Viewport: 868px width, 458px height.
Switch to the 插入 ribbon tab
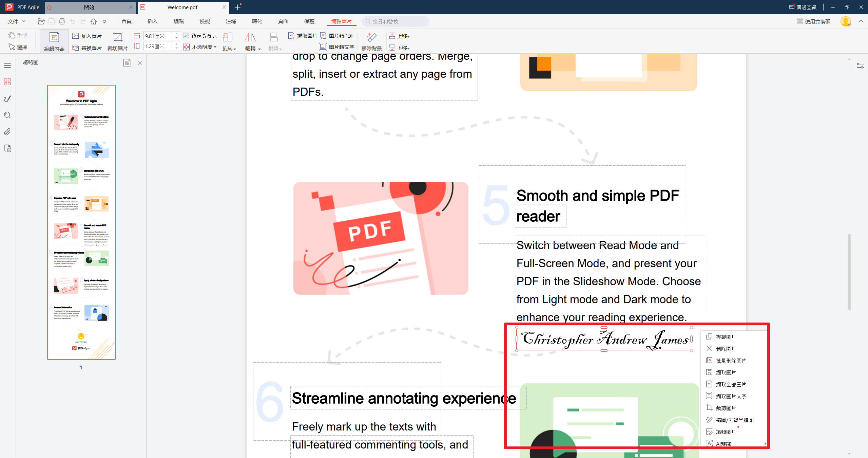tap(153, 21)
